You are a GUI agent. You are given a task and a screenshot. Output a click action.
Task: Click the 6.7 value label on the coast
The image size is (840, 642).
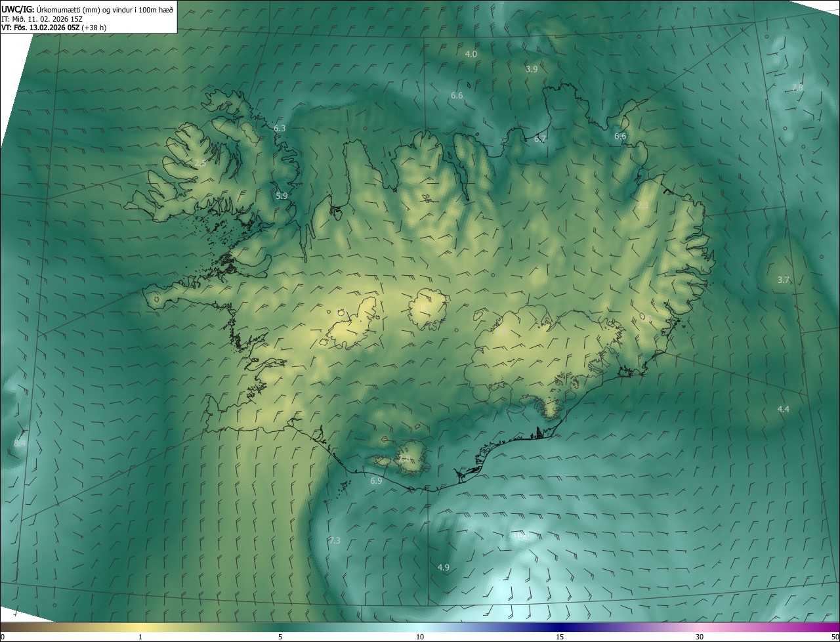[x=540, y=139]
